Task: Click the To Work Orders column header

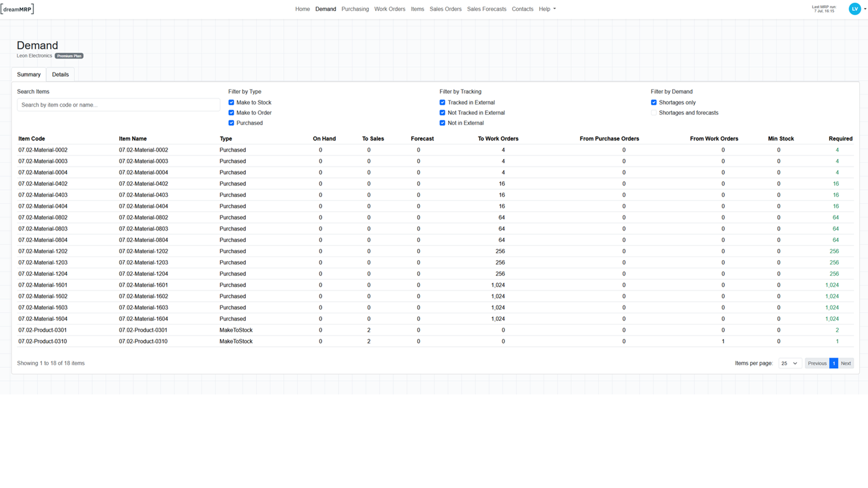Action: 498,139
